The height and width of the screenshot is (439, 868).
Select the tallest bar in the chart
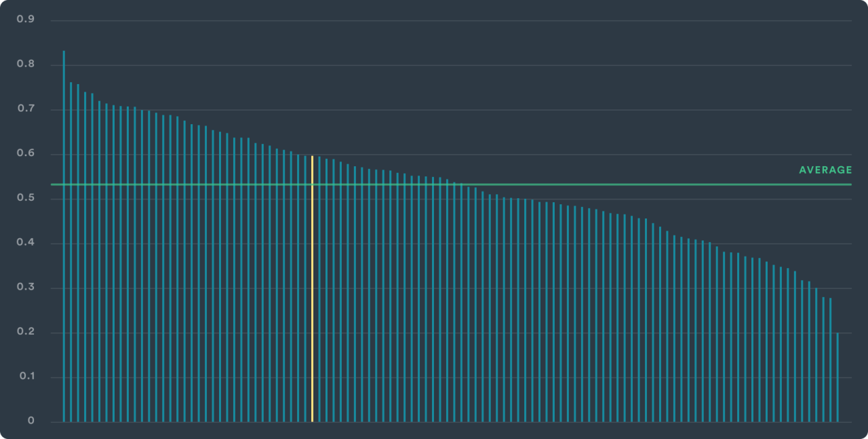pos(64,236)
